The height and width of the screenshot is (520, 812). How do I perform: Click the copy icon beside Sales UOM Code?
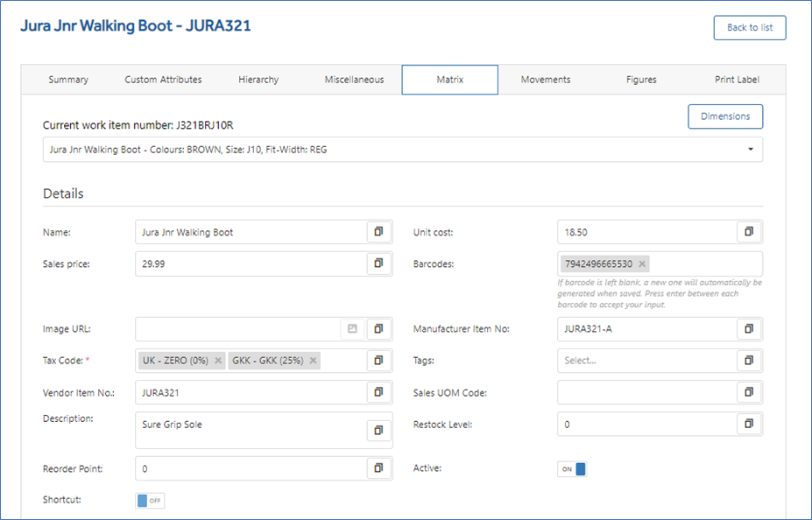click(x=749, y=392)
